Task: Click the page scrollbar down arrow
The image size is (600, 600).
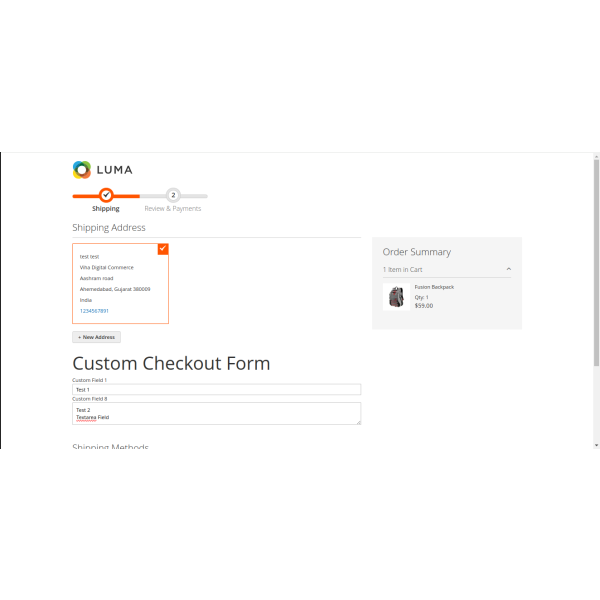Action: 597,444
